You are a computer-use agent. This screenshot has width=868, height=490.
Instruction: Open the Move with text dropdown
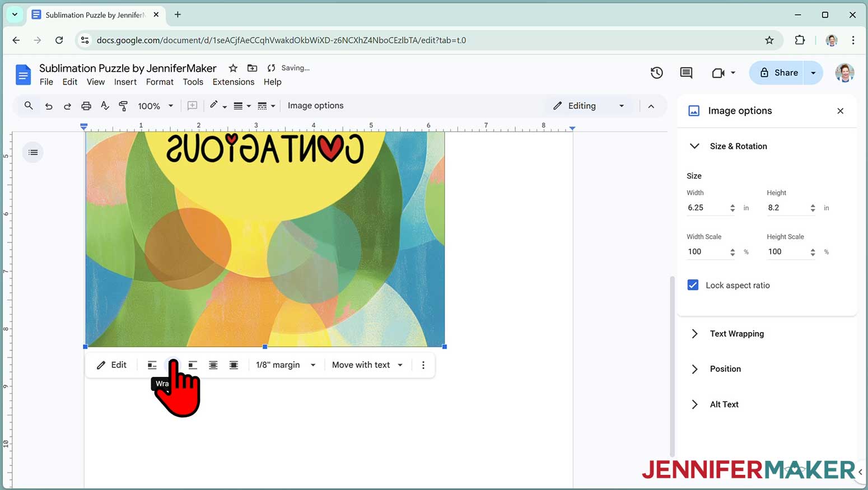pyautogui.click(x=367, y=365)
